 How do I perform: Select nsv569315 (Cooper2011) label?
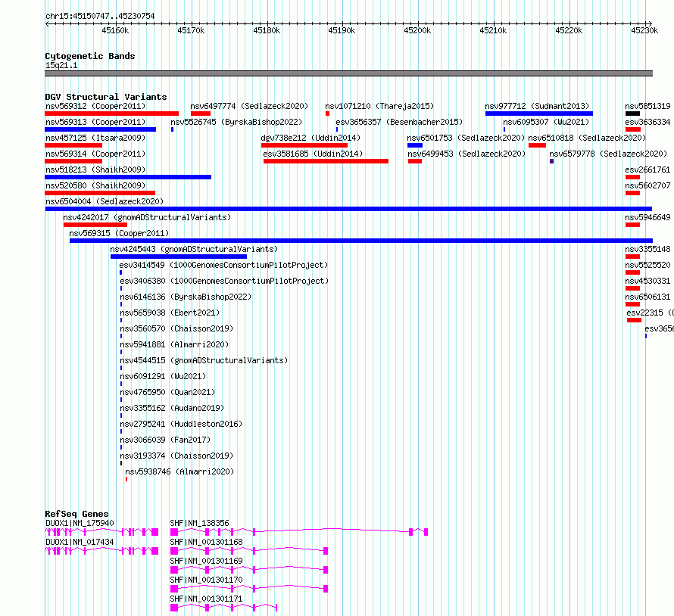[x=119, y=233]
